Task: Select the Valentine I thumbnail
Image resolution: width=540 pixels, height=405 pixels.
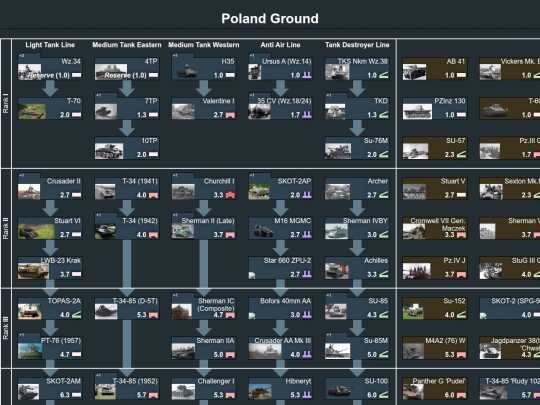Action: [183, 112]
